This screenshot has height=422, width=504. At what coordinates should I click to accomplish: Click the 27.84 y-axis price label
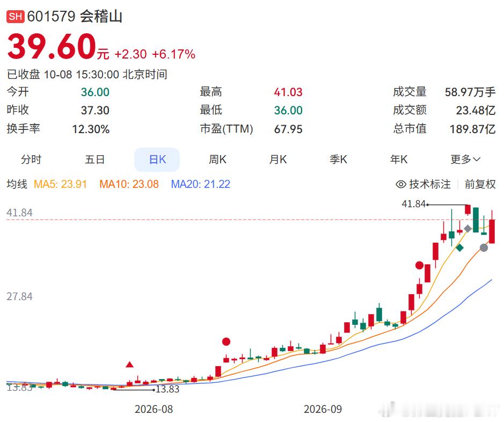click(x=20, y=296)
